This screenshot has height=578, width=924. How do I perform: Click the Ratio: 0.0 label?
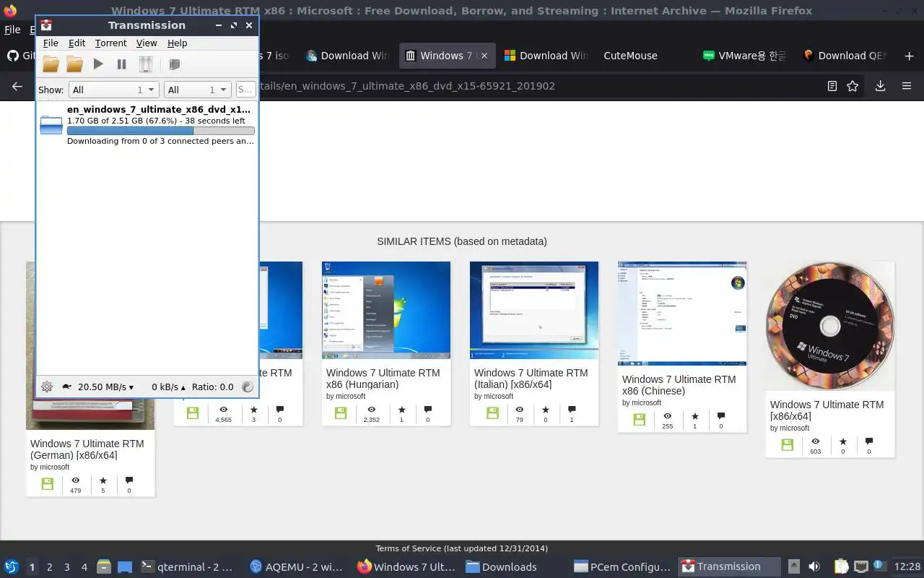click(x=212, y=387)
